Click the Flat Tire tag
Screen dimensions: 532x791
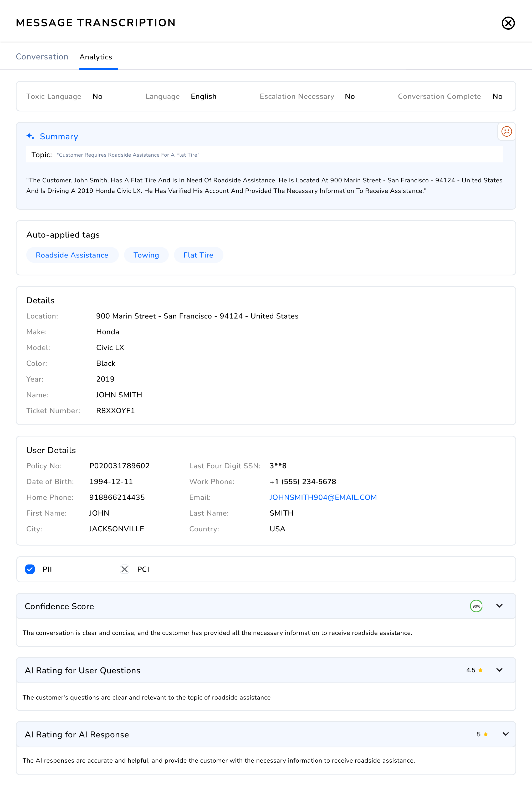198,255
